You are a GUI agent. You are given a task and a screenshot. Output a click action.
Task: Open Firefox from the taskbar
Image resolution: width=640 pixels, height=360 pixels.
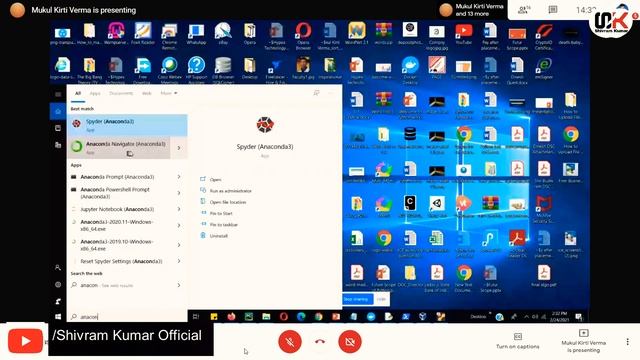click(231, 316)
